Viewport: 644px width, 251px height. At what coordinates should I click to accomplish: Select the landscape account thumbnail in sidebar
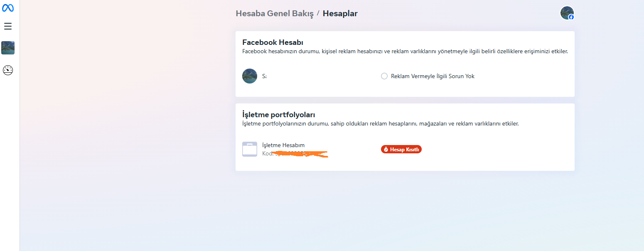tap(8, 48)
